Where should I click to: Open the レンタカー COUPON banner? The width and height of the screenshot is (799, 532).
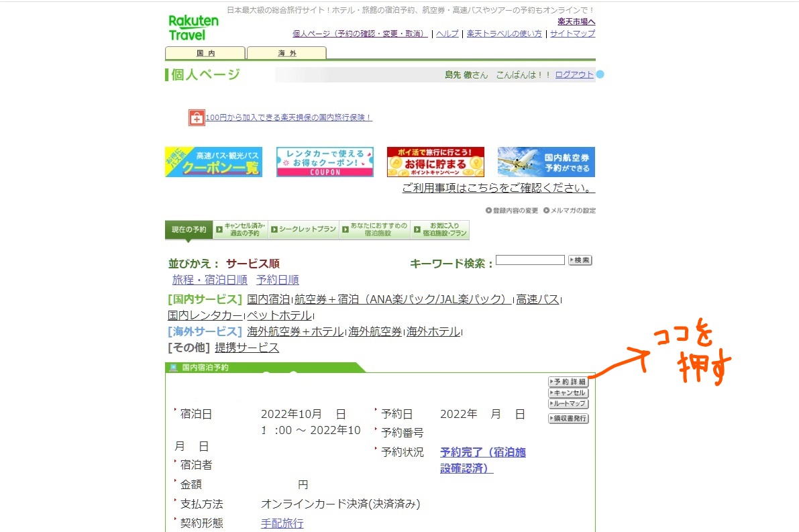click(x=324, y=161)
